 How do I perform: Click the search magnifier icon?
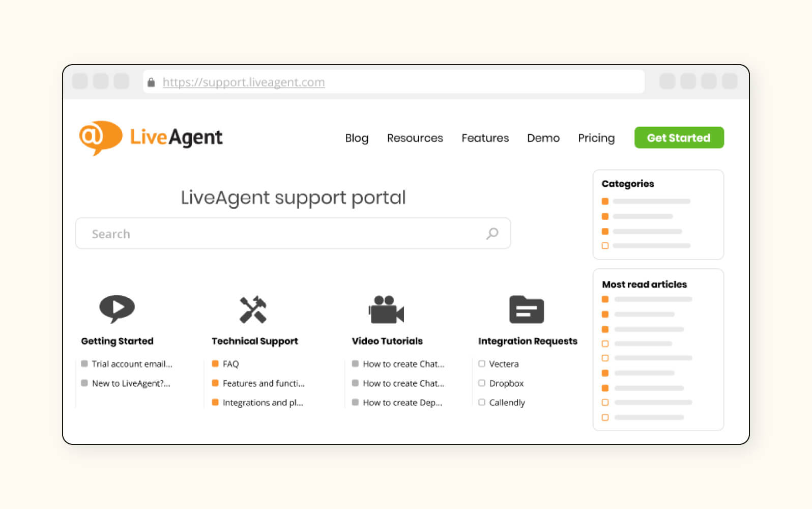[492, 234]
